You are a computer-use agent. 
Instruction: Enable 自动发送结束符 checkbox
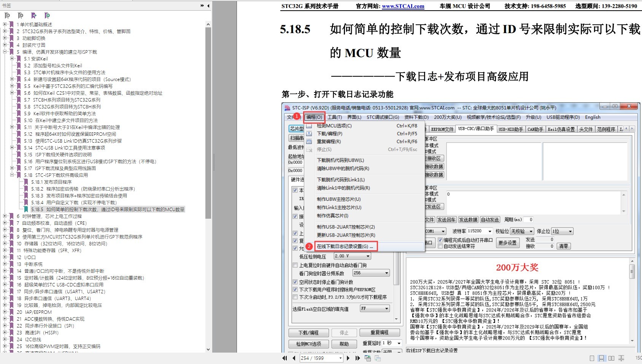pos(440,246)
